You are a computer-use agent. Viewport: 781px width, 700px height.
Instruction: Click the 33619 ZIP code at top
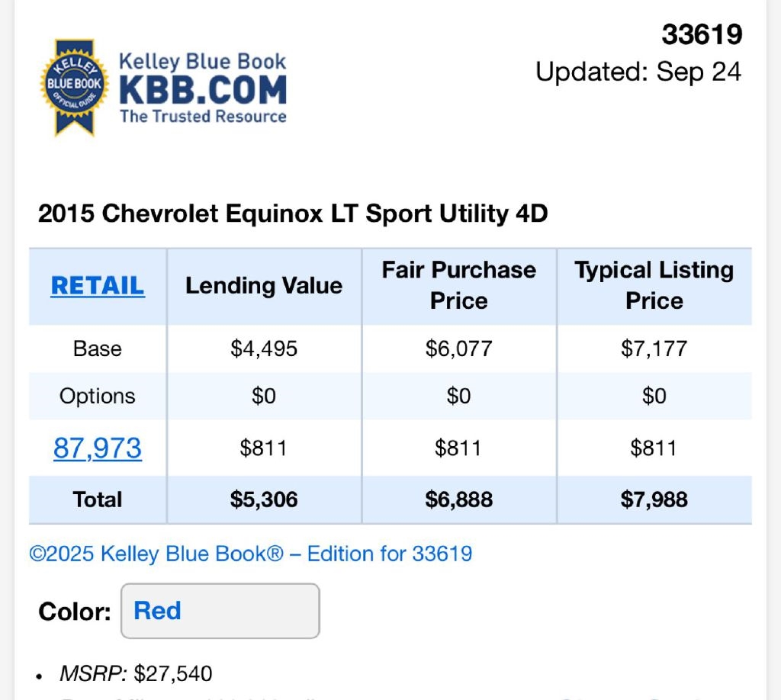click(x=702, y=35)
